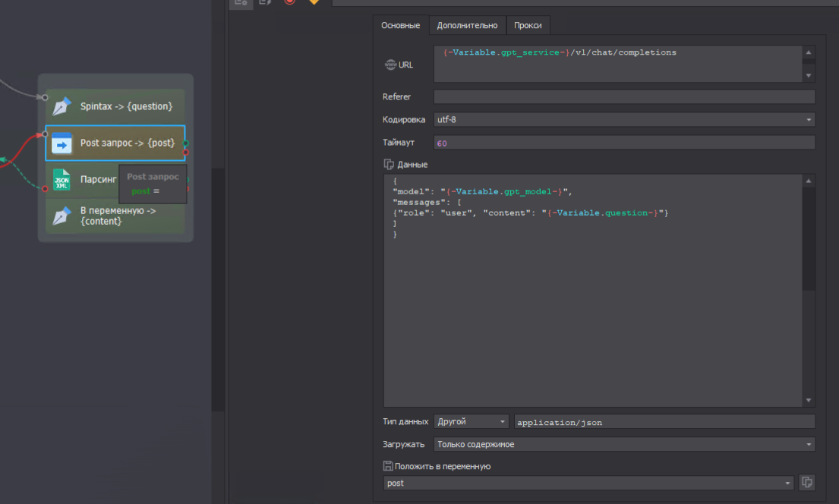Viewport: 839px width, 504px height.
Task: Click the red error output port of Post запрос
Action: [186, 153]
